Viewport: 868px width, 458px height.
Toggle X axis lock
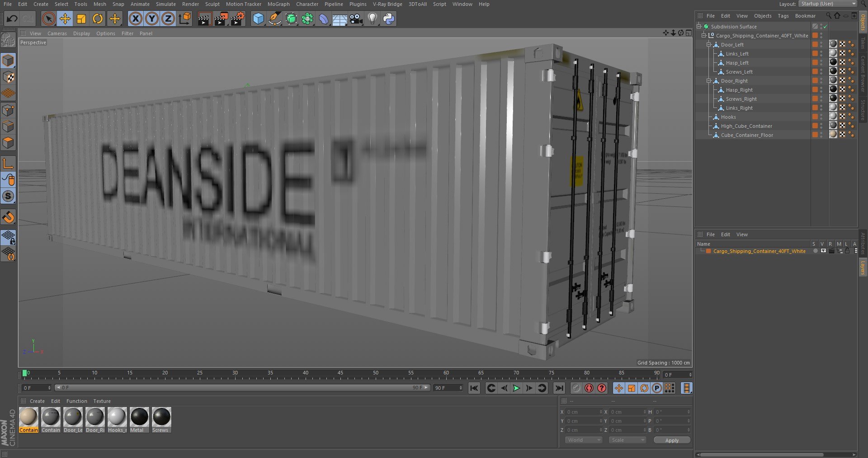pyautogui.click(x=135, y=19)
